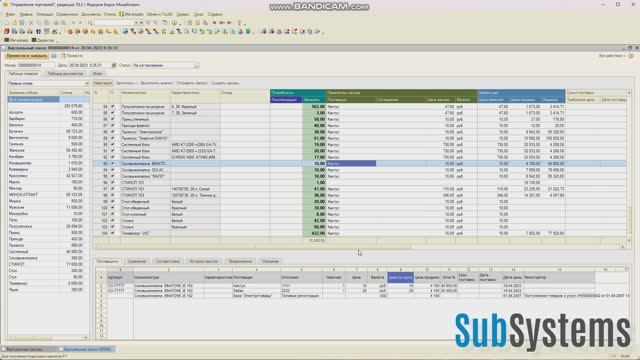Click the Redo arrow in the toolbar
Image resolution: width=640 pixels, height=360 pixels.
[x=81, y=23]
